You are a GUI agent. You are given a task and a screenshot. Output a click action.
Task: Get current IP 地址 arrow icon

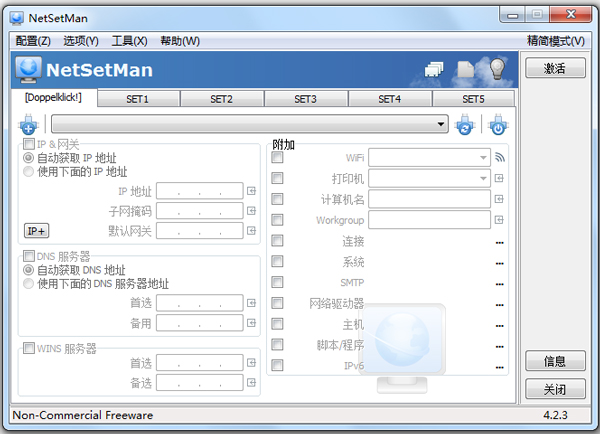coord(251,191)
